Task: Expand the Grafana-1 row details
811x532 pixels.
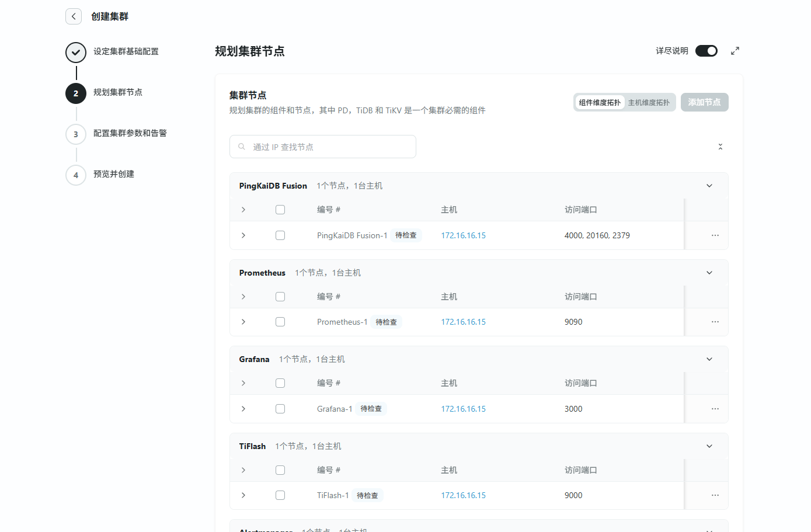Action: (x=243, y=409)
